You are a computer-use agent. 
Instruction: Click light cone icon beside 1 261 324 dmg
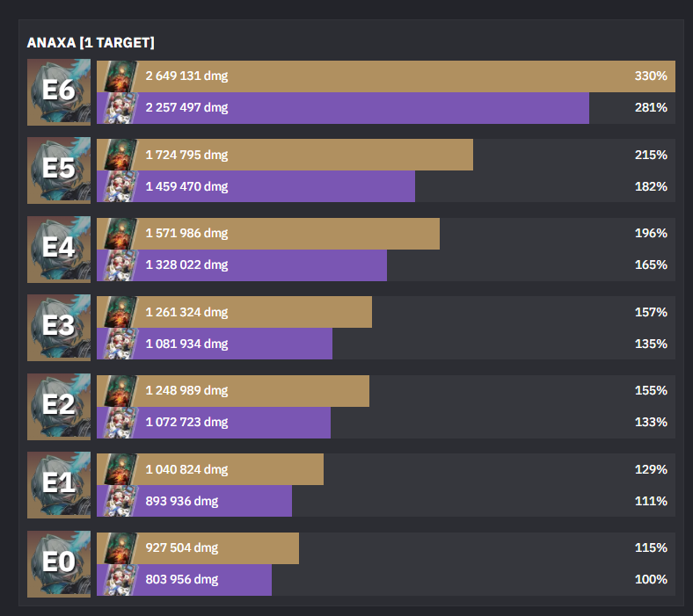120,312
